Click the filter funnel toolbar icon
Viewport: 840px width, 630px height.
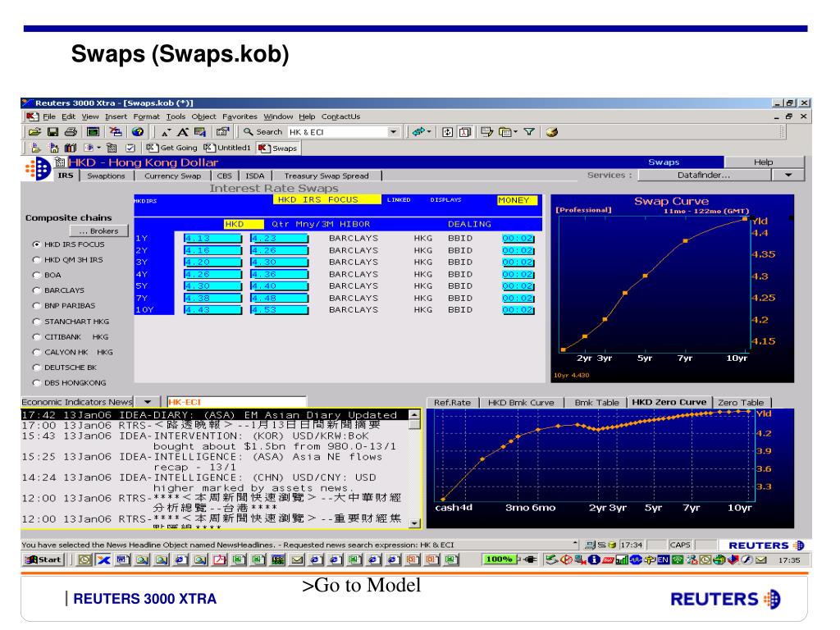tap(529, 132)
